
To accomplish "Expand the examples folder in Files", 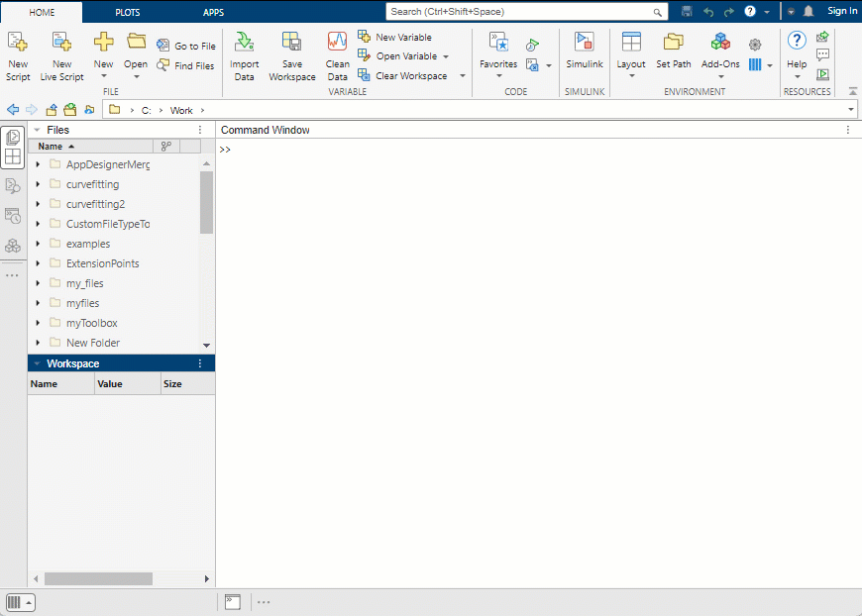I will 38,244.
